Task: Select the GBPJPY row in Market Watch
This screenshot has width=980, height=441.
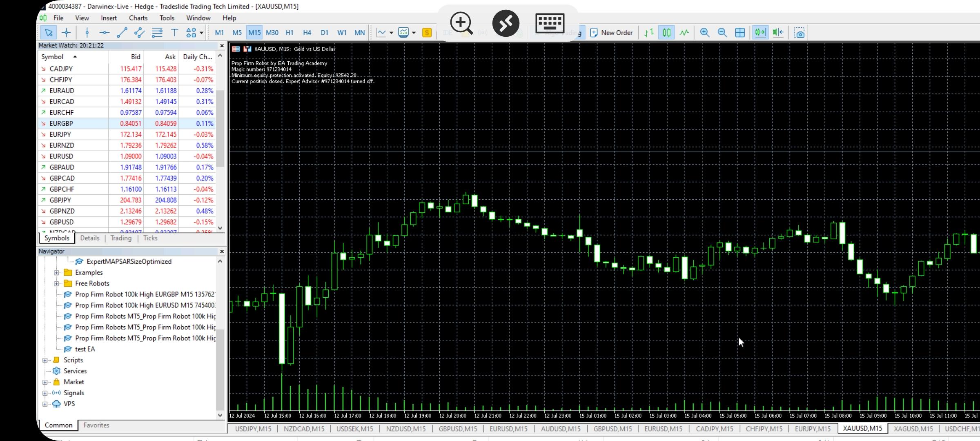Action: (x=127, y=200)
